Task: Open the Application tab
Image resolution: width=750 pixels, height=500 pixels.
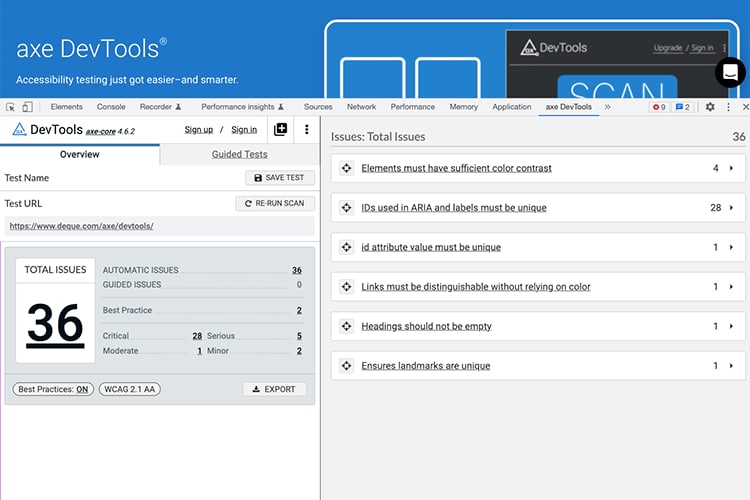Action: [512, 107]
